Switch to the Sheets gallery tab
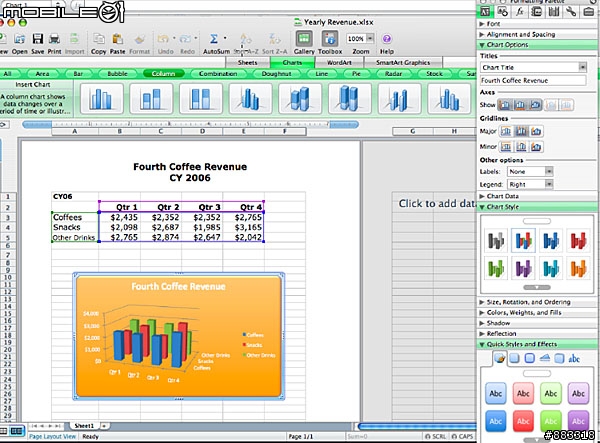 coord(248,62)
